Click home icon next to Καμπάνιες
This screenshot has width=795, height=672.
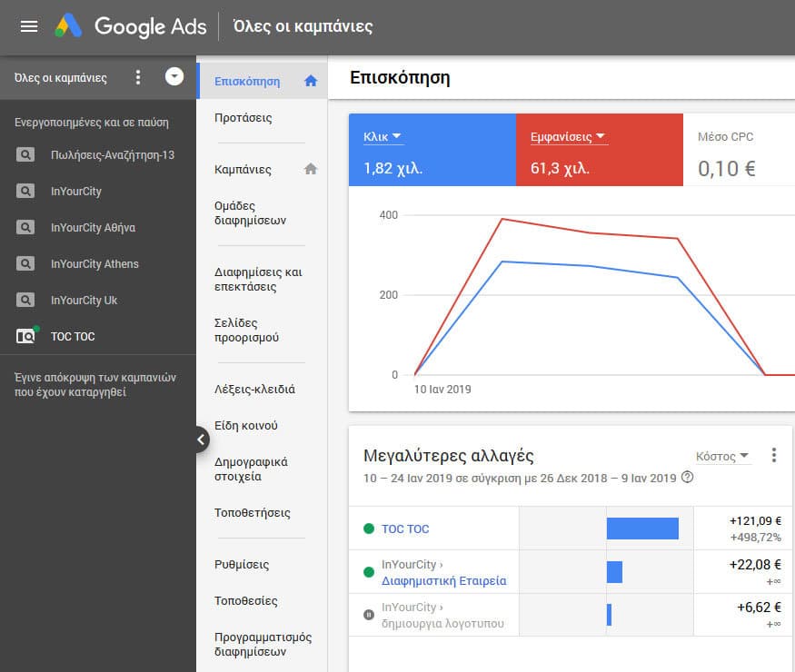pyautogui.click(x=311, y=169)
